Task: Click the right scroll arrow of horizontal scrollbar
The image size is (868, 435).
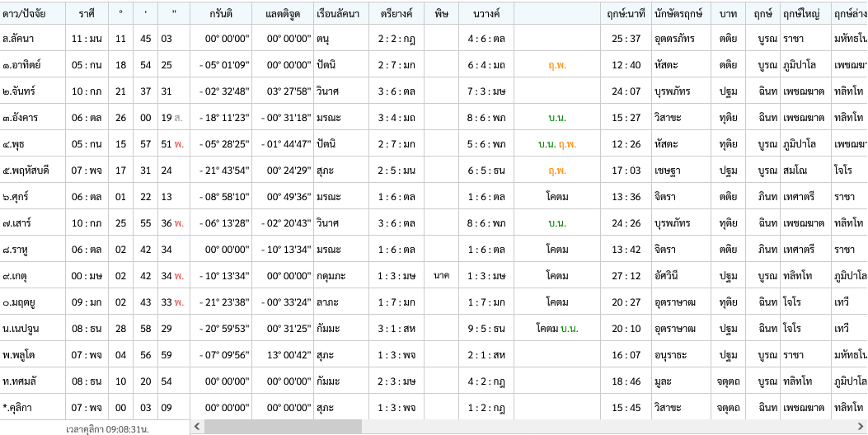Action: click(861, 428)
